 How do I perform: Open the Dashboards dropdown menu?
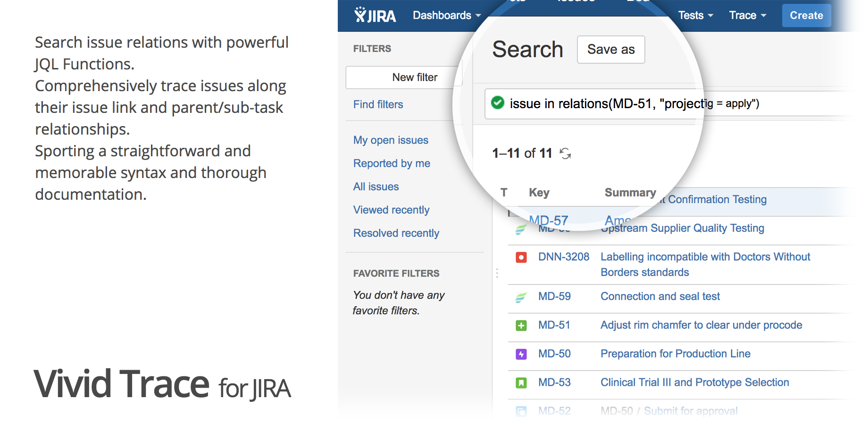tap(447, 16)
